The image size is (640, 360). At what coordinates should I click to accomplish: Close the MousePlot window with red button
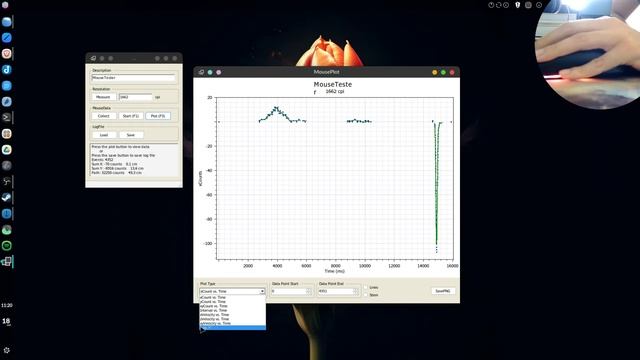click(452, 72)
